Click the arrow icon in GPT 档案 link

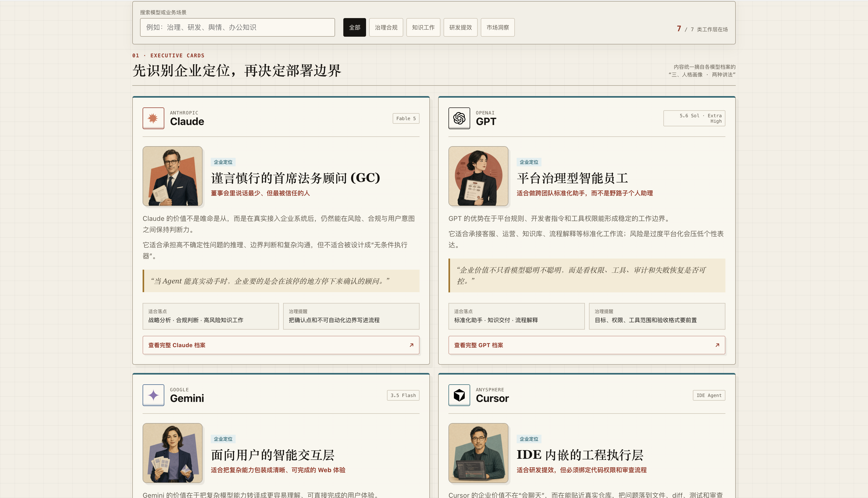717,345
